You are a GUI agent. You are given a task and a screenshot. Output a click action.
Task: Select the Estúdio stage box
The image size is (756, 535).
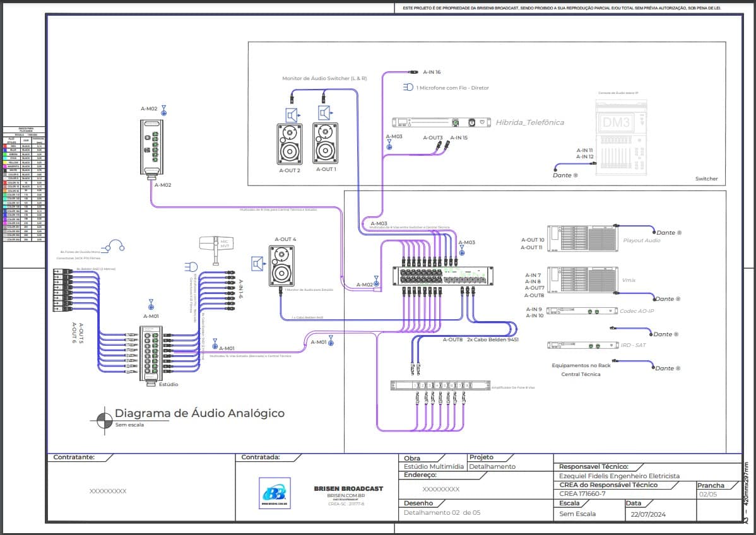coord(151,356)
